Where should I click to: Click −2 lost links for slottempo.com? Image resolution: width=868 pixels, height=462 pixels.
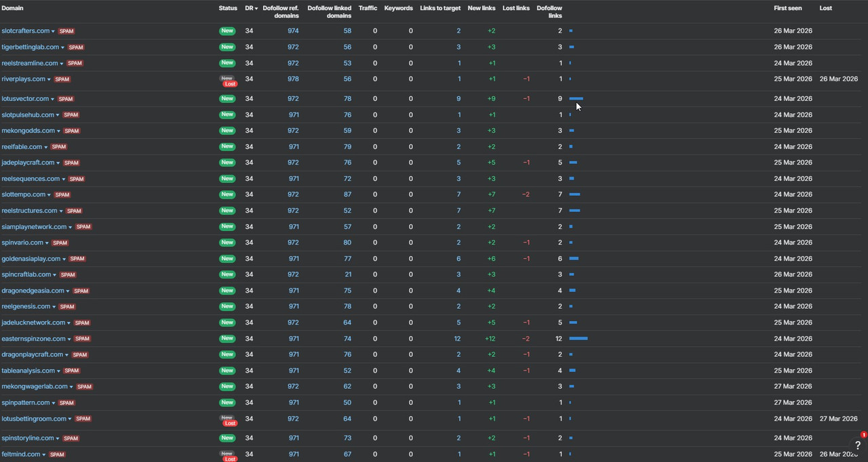(526, 195)
